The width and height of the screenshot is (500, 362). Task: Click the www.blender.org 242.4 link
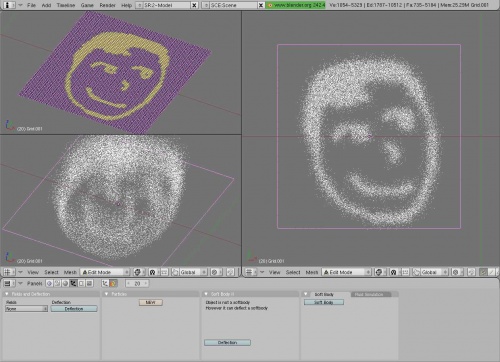click(x=296, y=5)
